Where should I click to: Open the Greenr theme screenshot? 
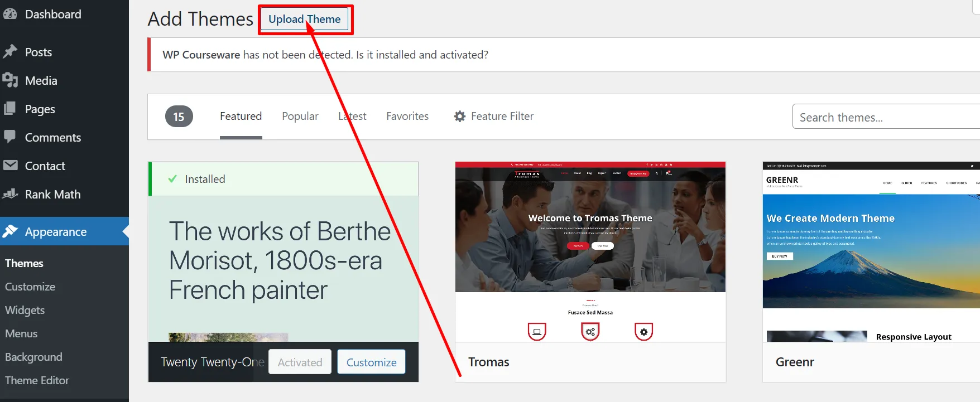coord(871,252)
